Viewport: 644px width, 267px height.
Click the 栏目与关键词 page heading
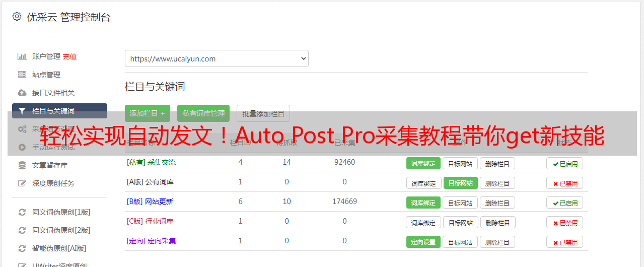[155, 87]
